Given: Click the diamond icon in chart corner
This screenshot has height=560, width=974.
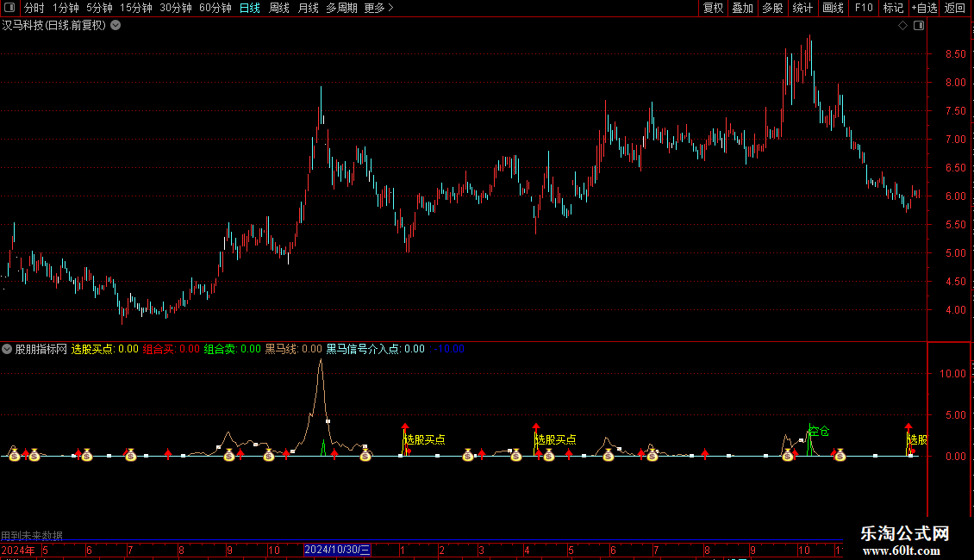Looking at the screenshot, I should 903,26.
